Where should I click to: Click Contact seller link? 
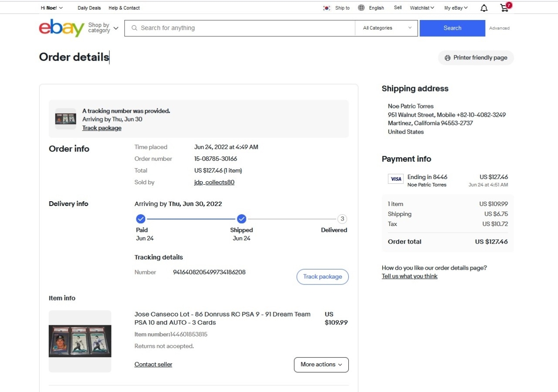(x=153, y=364)
